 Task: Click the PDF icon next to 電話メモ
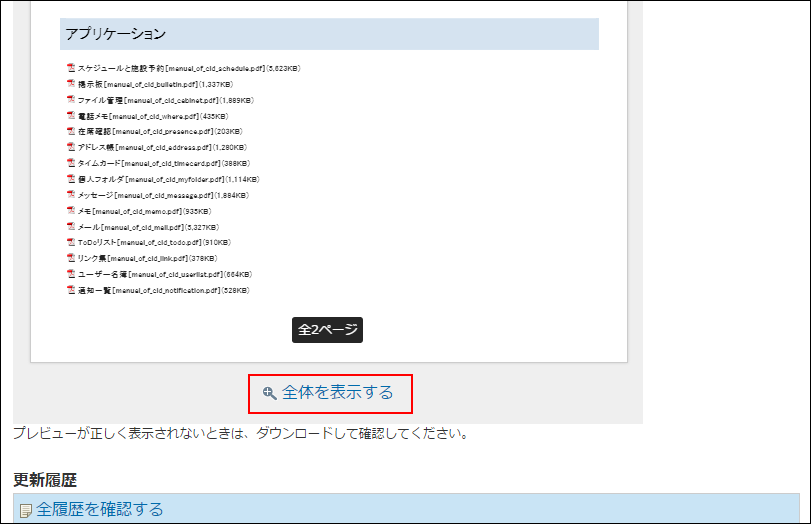(71, 116)
